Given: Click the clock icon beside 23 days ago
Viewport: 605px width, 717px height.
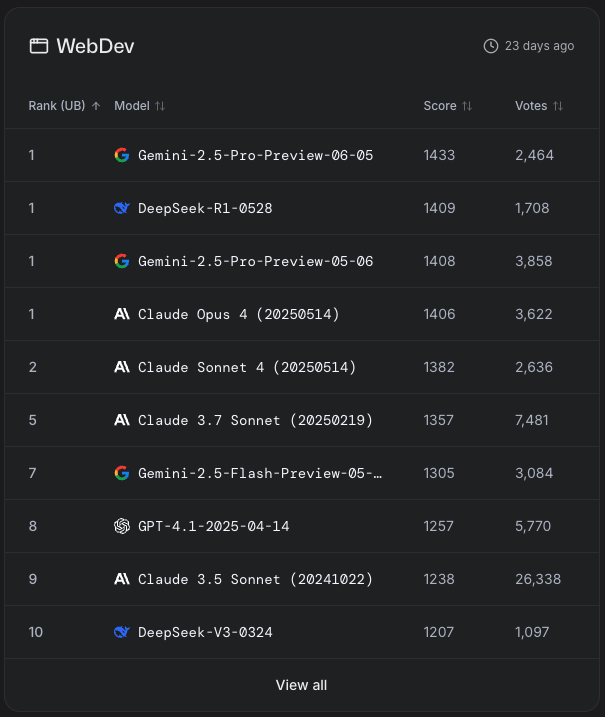Looking at the screenshot, I should [x=491, y=46].
